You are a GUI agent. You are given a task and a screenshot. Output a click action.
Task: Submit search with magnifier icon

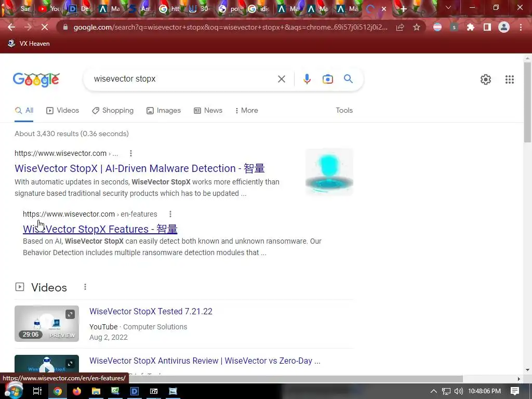tap(349, 79)
